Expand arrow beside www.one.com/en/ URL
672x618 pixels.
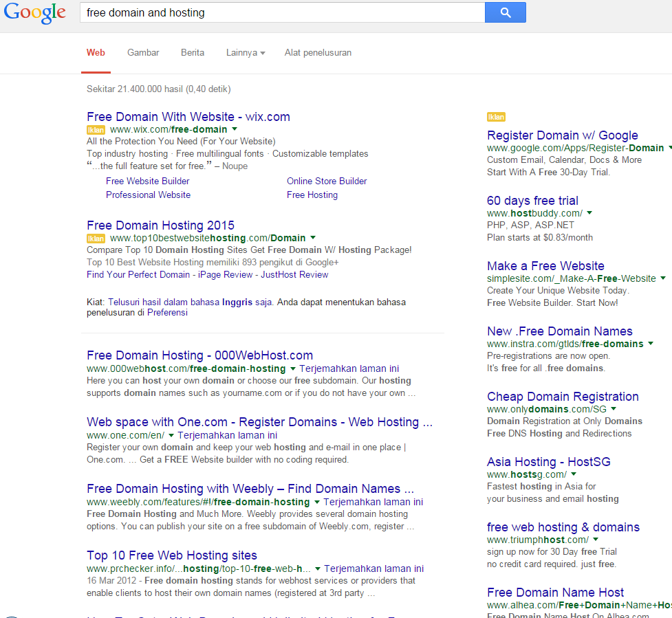pos(171,435)
